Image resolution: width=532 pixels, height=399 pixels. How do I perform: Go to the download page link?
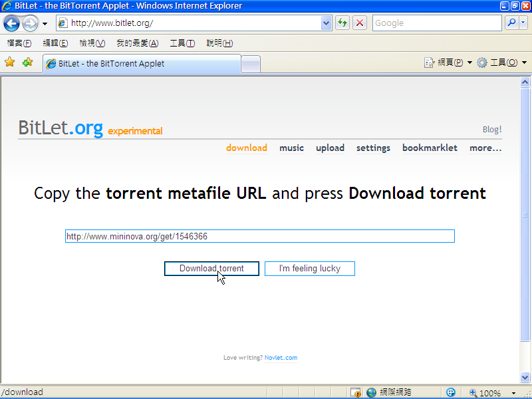coord(247,148)
